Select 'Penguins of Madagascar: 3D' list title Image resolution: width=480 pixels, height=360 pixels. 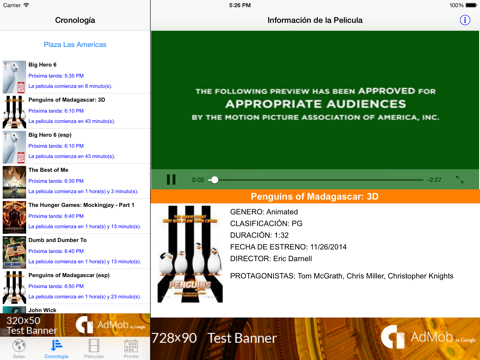click(67, 100)
